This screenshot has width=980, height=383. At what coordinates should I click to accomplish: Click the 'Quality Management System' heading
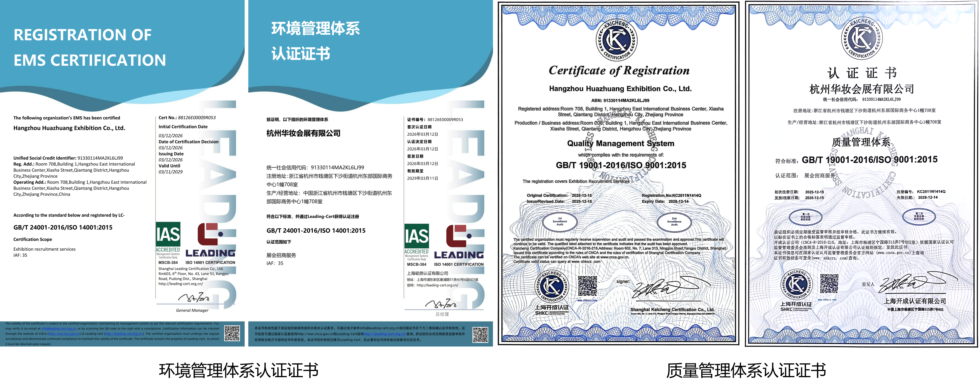pyautogui.click(x=621, y=143)
